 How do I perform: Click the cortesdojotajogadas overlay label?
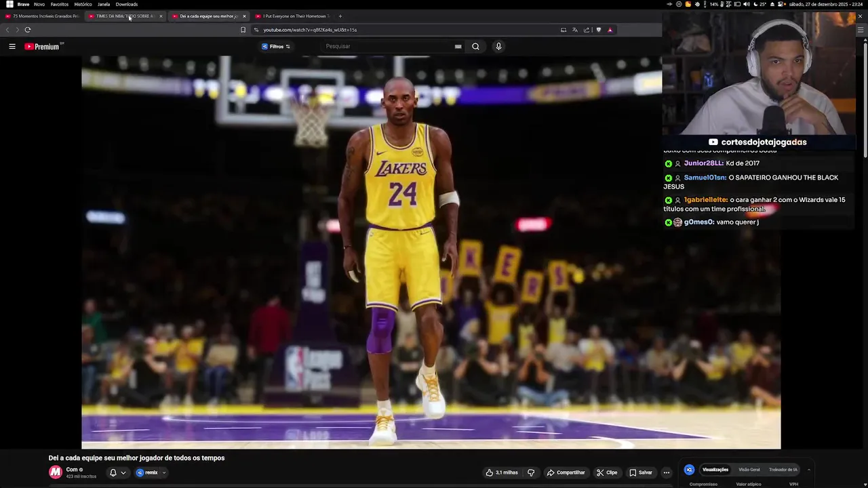[758, 142]
